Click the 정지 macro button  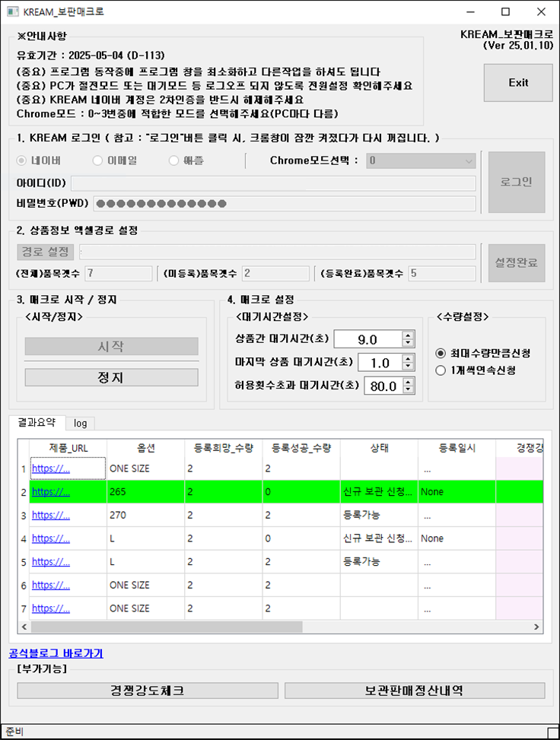click(x=111, y=377)
